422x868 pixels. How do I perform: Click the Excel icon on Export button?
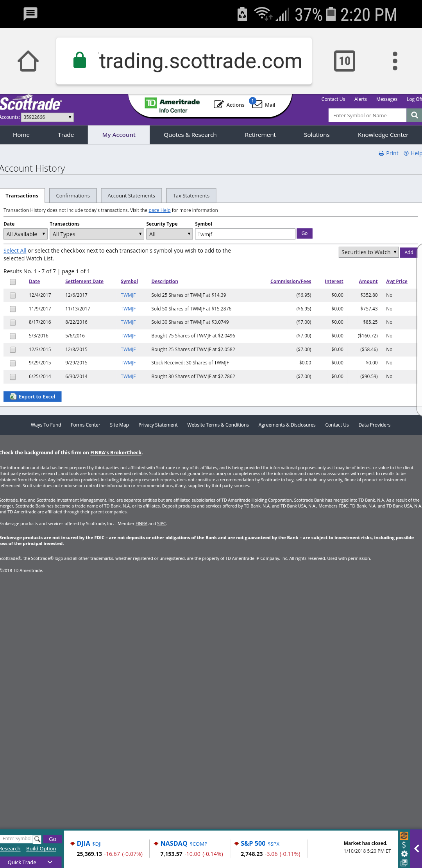click(x=13, y=396)
